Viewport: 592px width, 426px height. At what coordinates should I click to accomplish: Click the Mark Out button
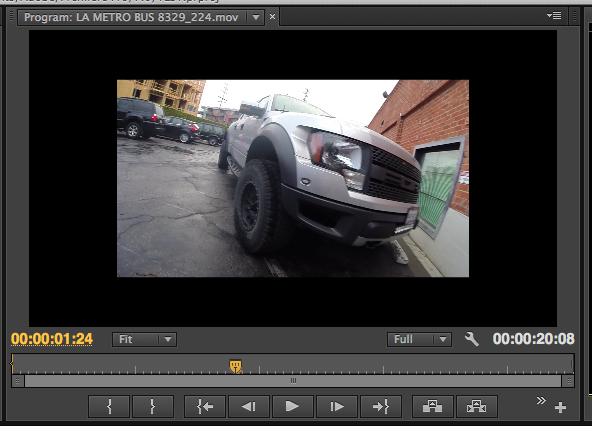click(153, 406)
